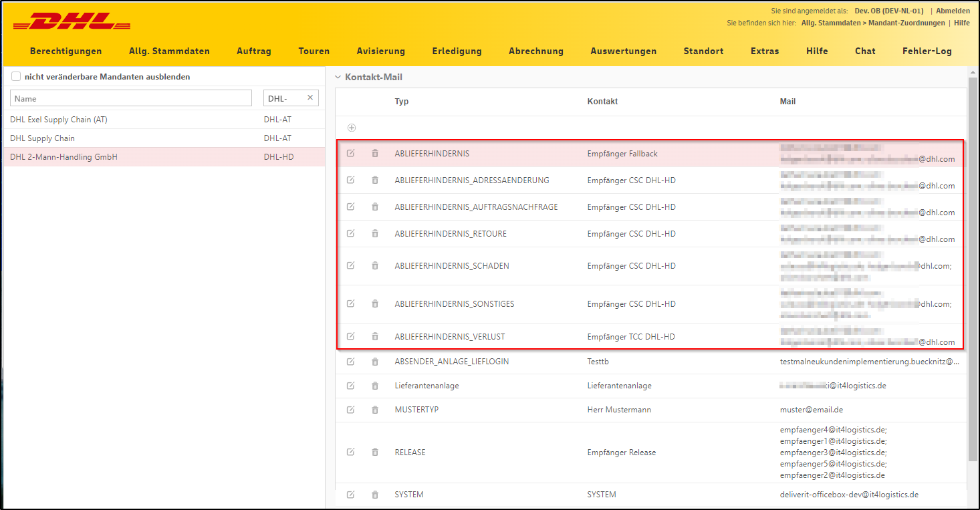The image size is (980, 510).
Task: Open the Erledigung menu
Action: [457, 51]
